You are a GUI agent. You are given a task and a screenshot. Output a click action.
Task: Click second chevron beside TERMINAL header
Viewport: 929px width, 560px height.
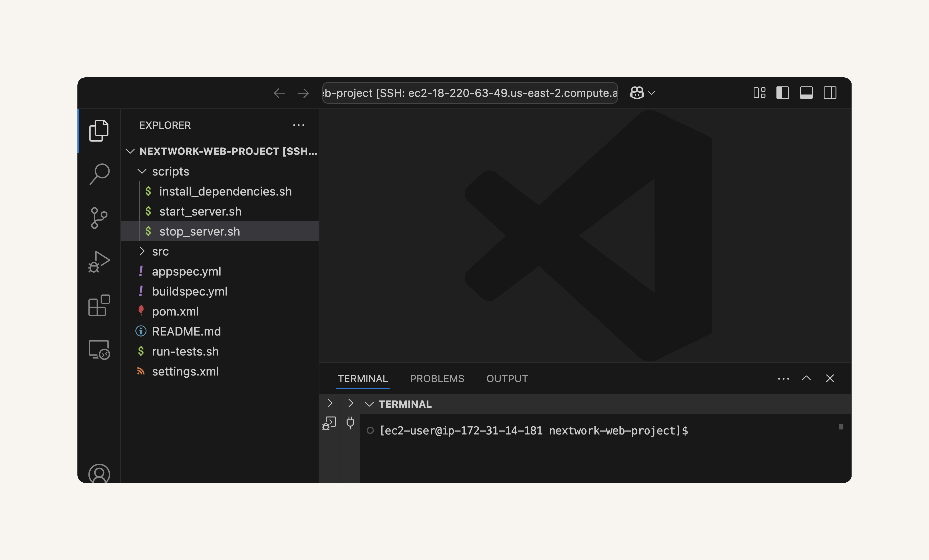350,403
